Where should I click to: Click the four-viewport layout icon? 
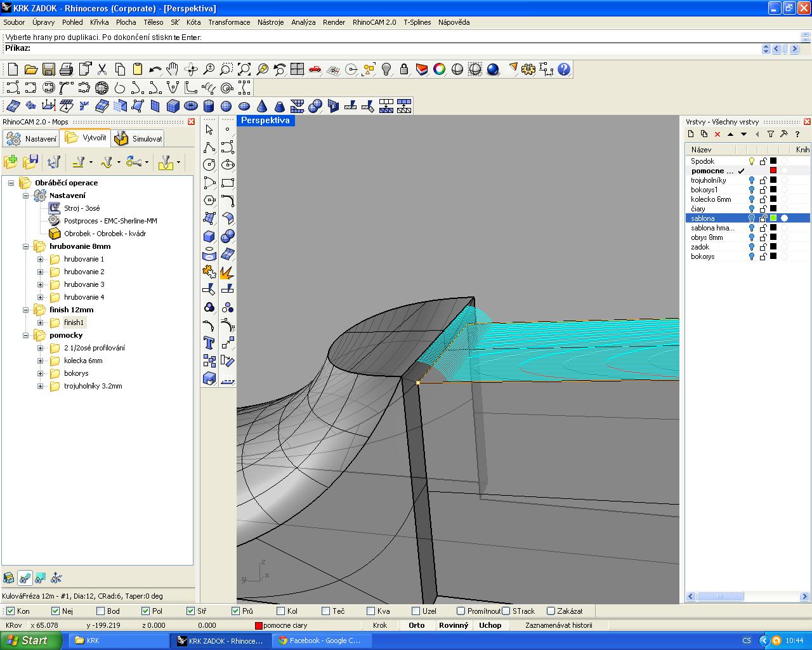[x=297, y=69]
